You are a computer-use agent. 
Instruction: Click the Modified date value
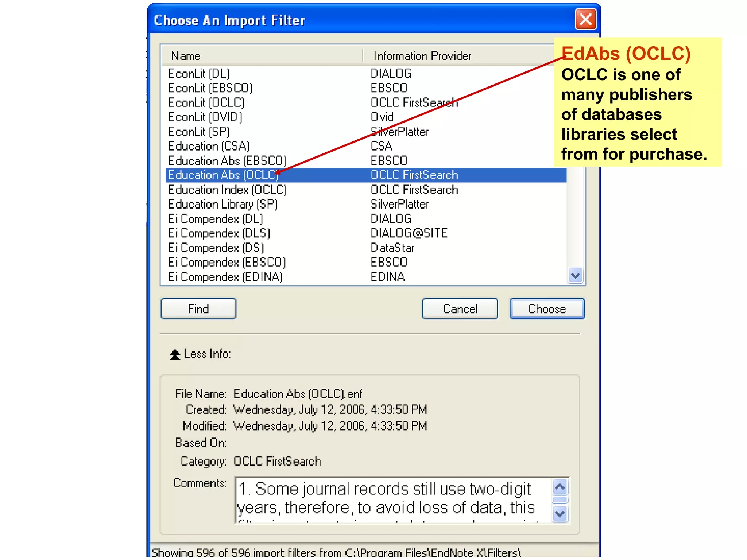click(x=330, y=426)
